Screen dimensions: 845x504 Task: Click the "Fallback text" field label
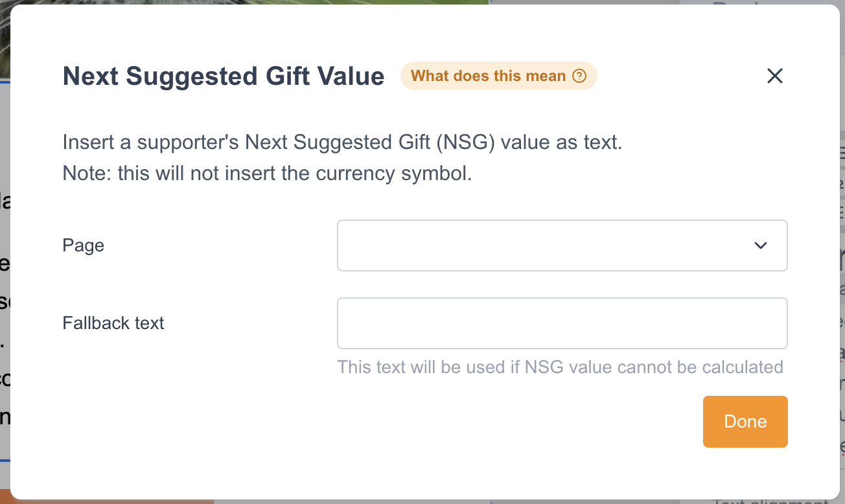(x=113, y=323)
